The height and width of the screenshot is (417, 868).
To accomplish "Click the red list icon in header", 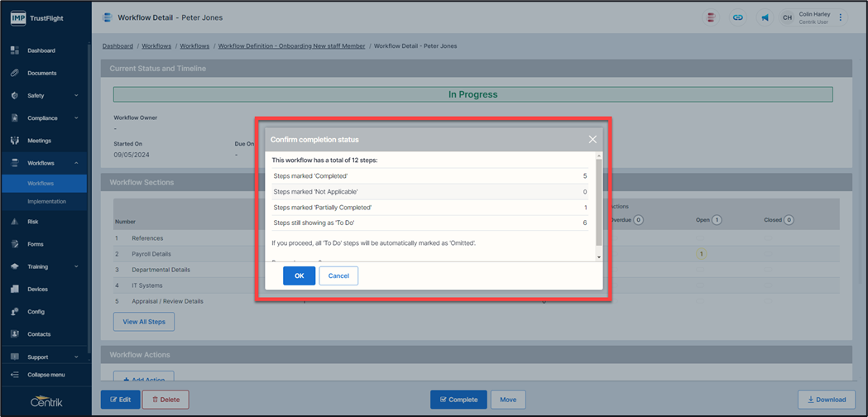I will [x=711, y=17].
